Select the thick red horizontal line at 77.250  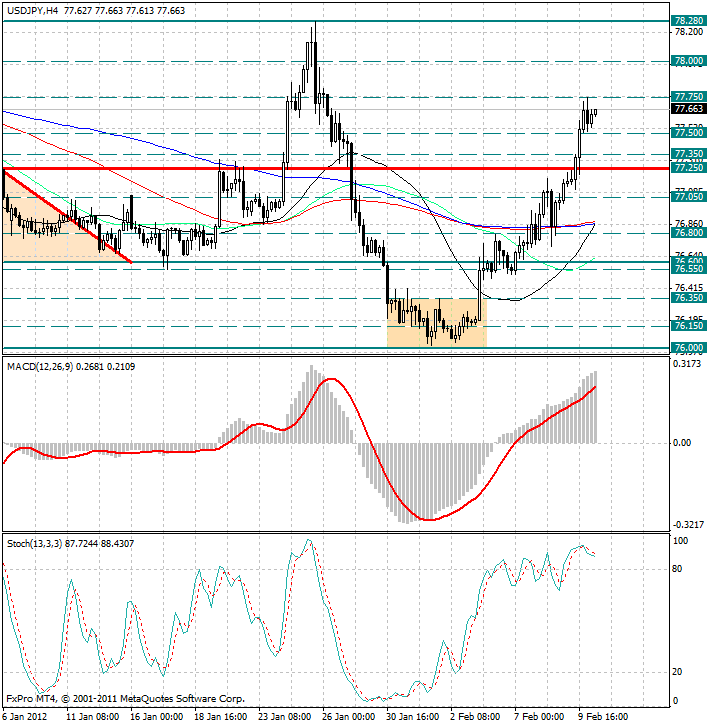(336, 168)
